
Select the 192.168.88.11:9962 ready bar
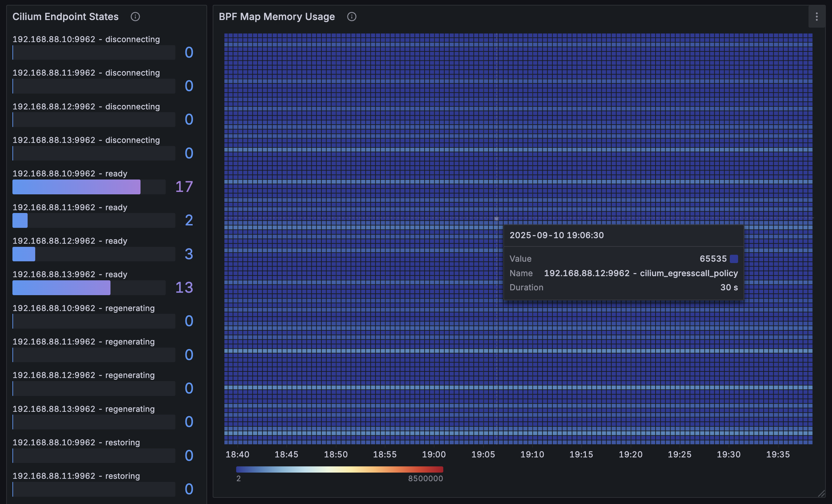coord(20,221)
